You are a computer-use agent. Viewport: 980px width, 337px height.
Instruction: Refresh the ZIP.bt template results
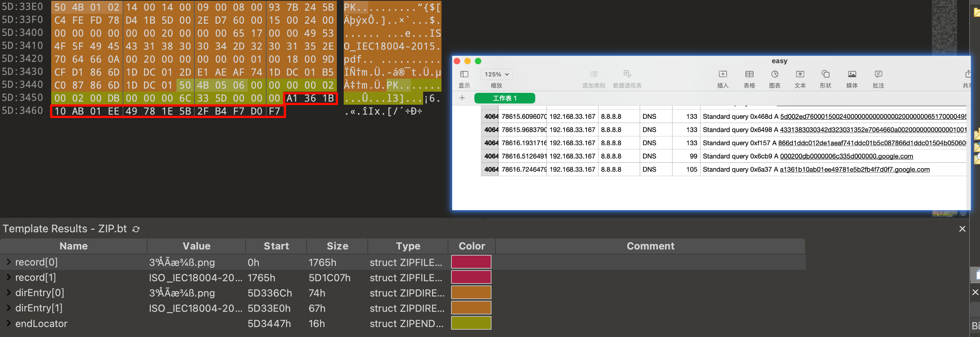(x=136, y=229)
